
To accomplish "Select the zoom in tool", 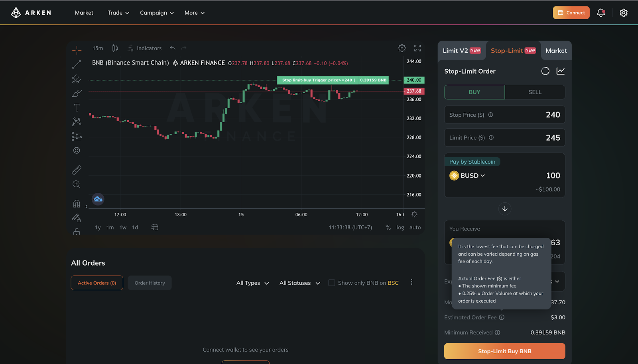I will pyautogui.click(x=77, y=184).
